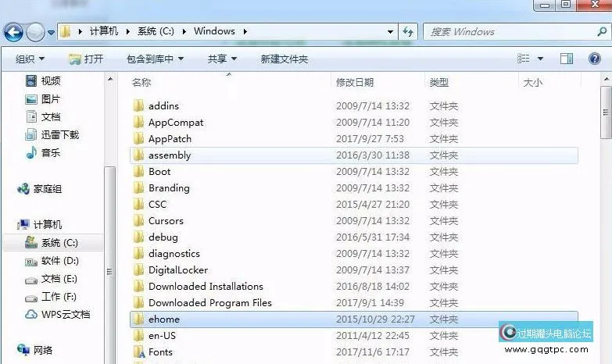Select 文档 (E:) drive in sidebar

(x=51, y=279)
